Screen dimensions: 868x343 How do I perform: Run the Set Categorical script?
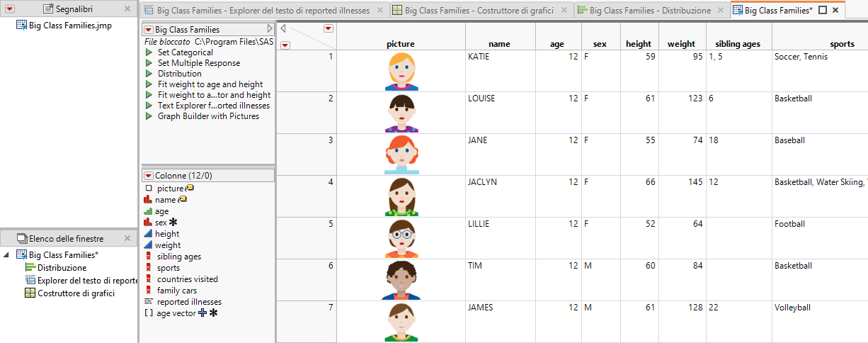click(149, 52)
